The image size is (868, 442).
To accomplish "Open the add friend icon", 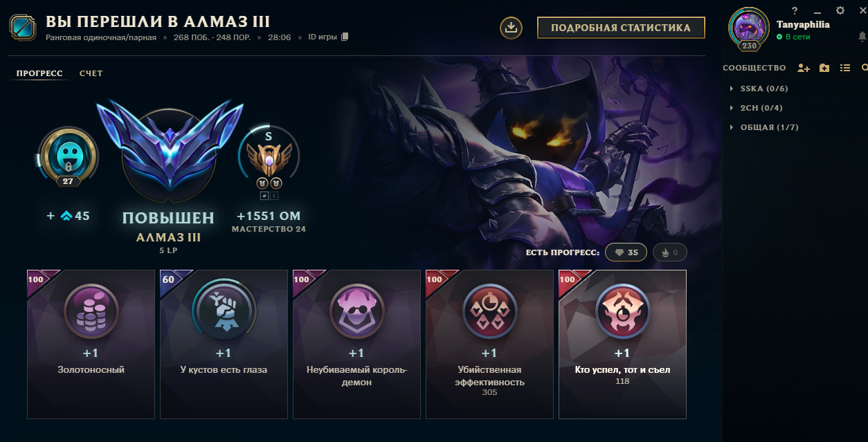I will 804,68.
